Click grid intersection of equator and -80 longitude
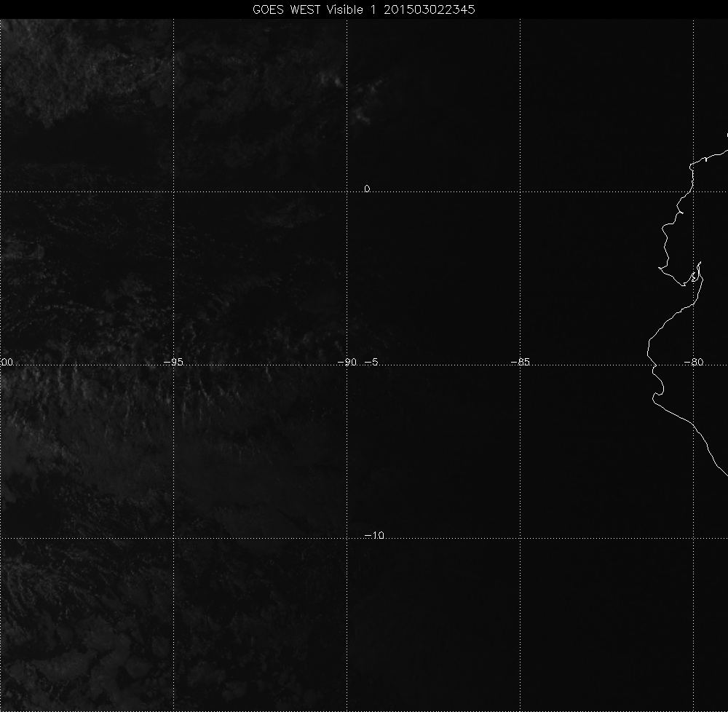The width and height of the screenshot is (728, 712). pos(694,191)
